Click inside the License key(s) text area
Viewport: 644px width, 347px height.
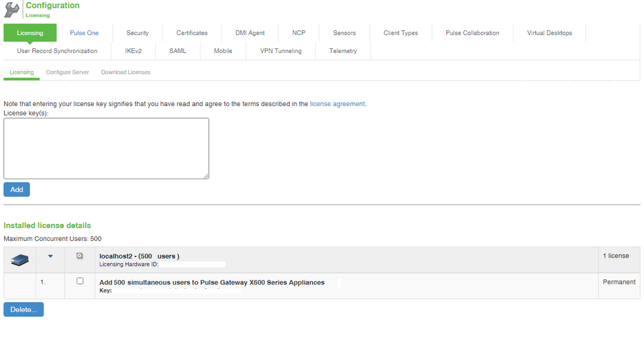[106, 148]
